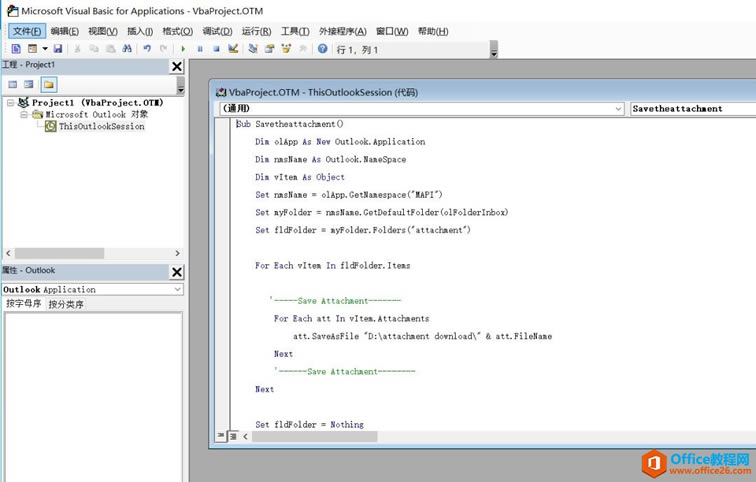The width and height of the screenshot is (756, 482).
Task: Click the Find binoculars icon
Action: tap(127, 48)
